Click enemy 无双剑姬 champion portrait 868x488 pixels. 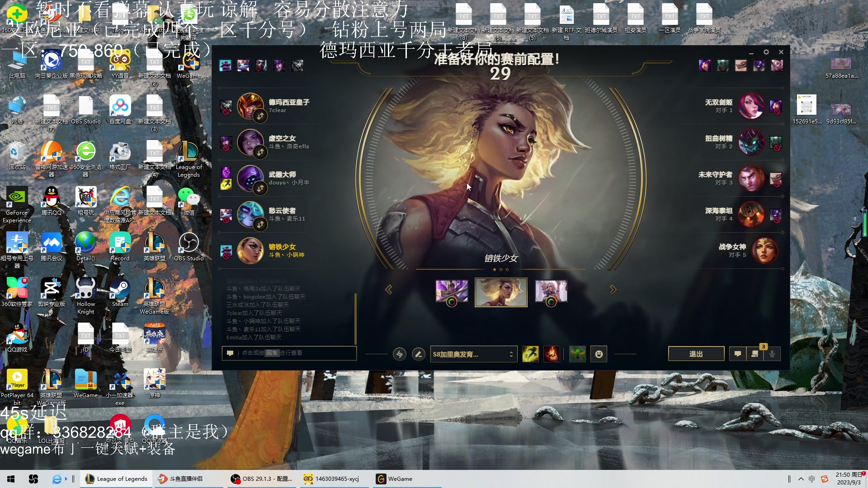click(x=751, y=106)
